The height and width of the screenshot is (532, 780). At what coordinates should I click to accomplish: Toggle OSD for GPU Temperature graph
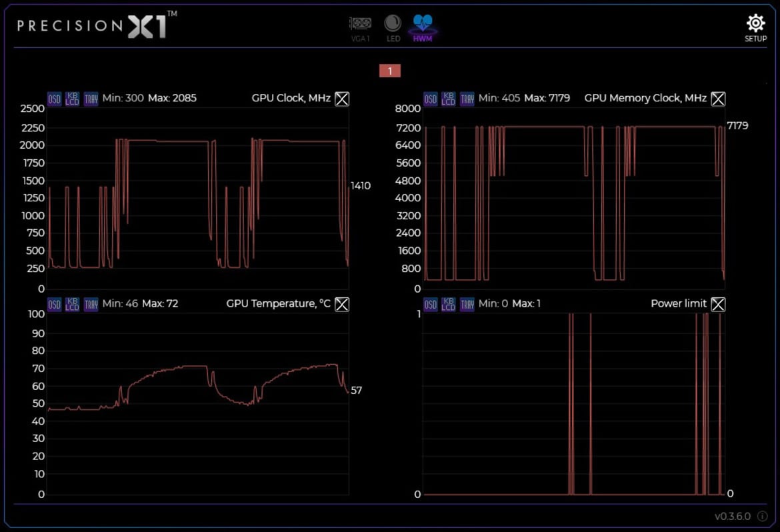(x=54, y=304)
